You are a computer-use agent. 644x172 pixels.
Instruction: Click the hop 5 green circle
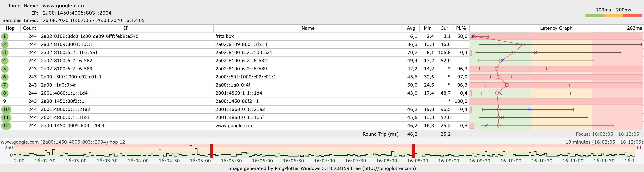click(4, 69)
